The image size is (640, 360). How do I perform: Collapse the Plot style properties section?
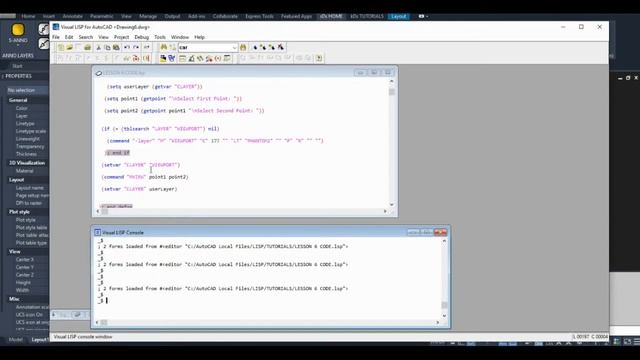19,212
